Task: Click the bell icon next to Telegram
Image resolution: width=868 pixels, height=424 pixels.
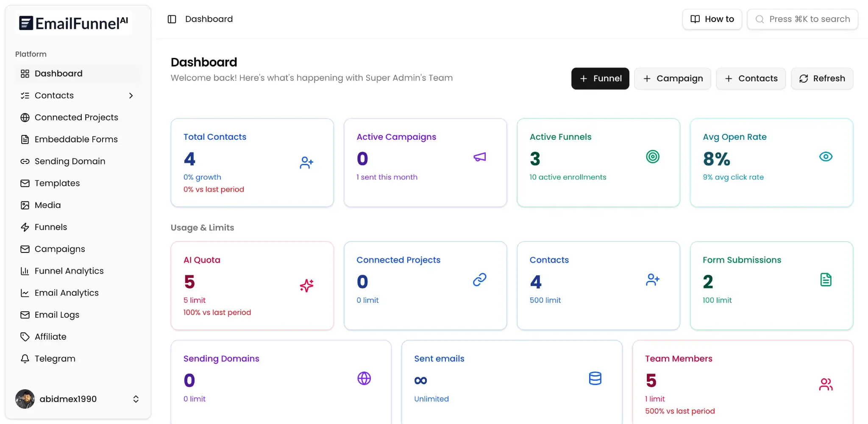Action: click(x=25, y=359)
